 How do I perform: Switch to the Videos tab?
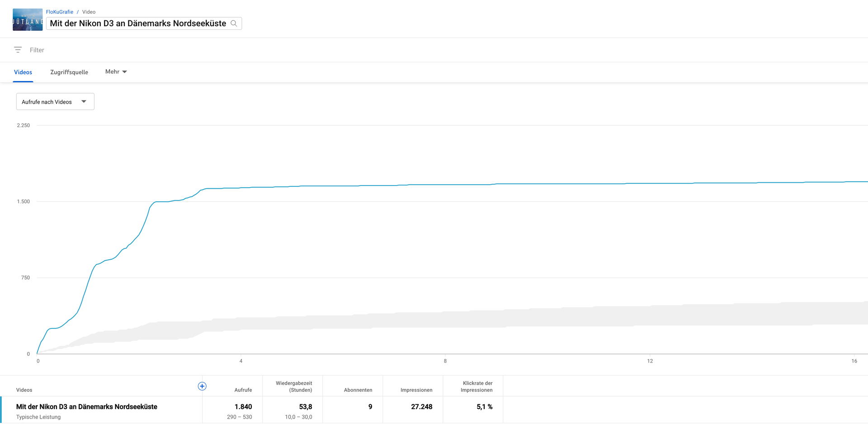[x=23, y=72]
